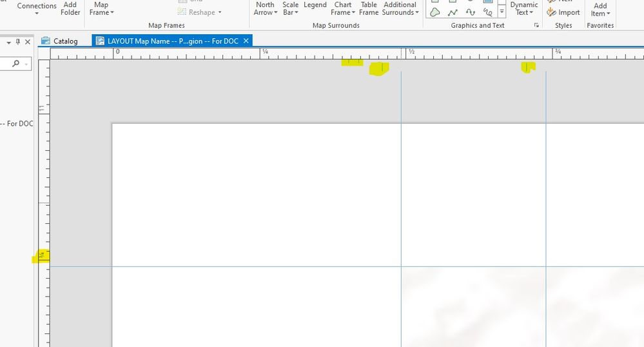This screenshot has height=347, width=644.
Task: Click the top ruler guide marker near ½
Action: 401,54
